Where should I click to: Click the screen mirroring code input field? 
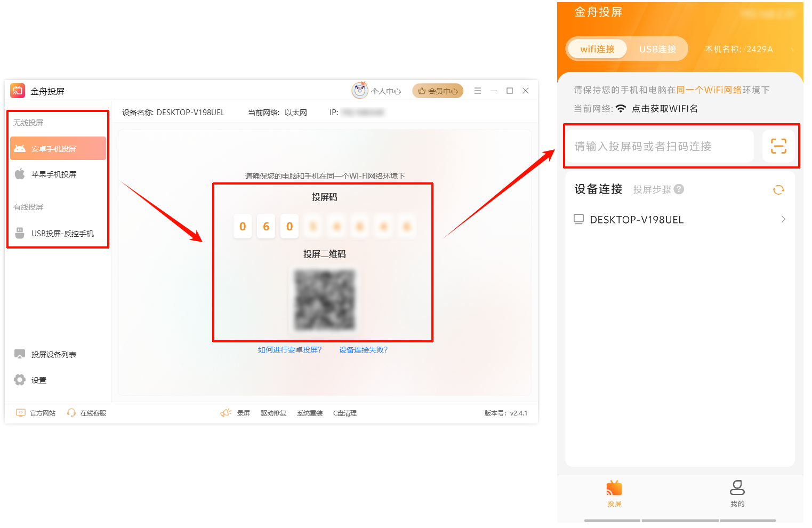[659, 146]
